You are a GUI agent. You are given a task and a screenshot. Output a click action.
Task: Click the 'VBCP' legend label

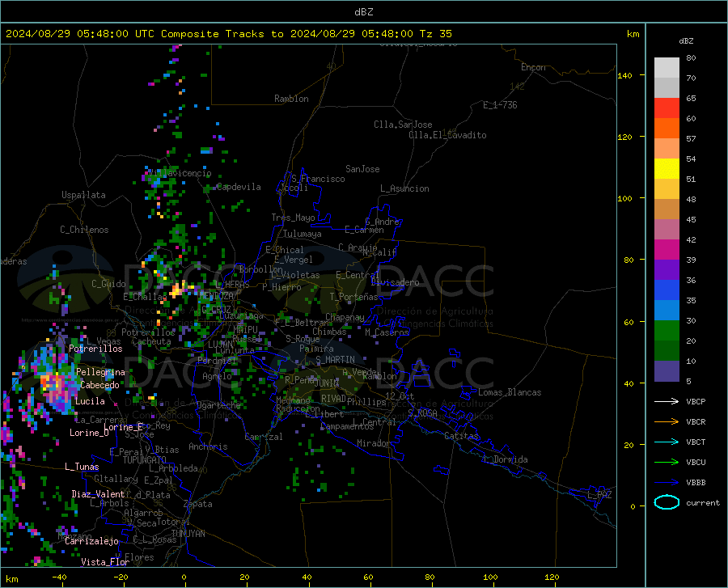click(x=696, y=402)
